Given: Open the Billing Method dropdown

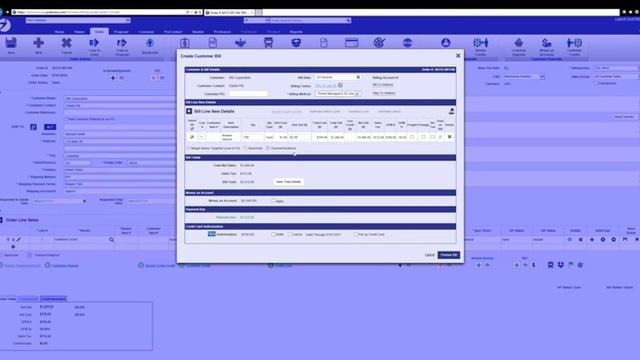Looking at the screenshot, I should pyautogui.click(x=338, y=94).
